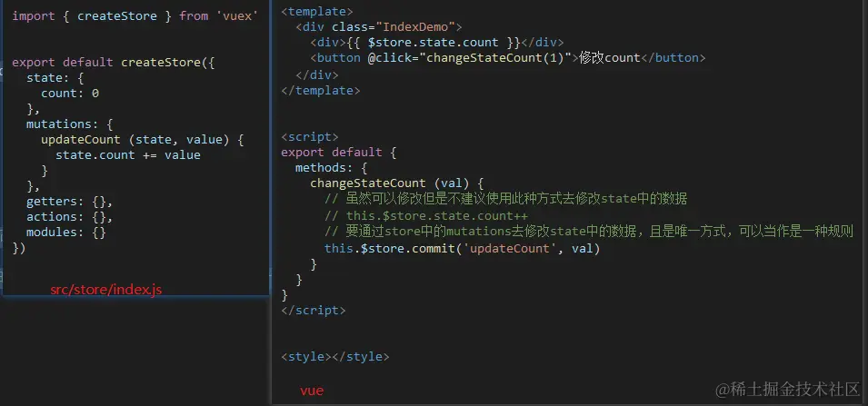
Task: Click the 'export default createStore({' line
Action: tap(113, 63)
